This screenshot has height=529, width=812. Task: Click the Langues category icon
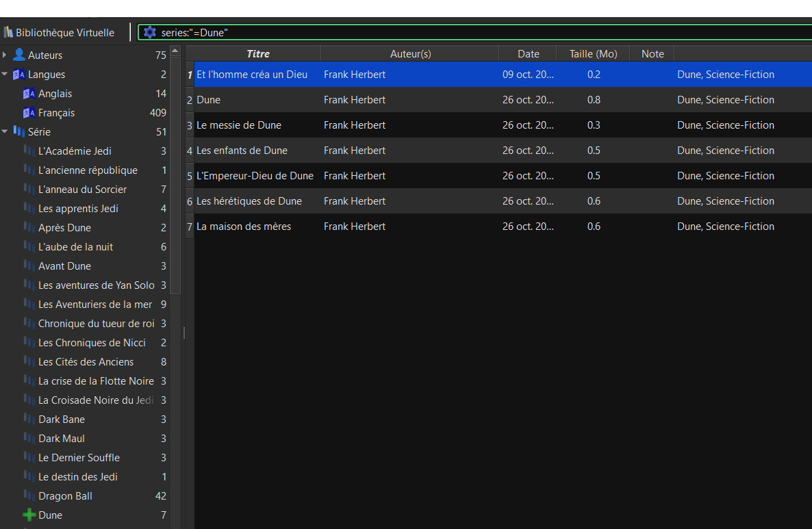click(19, 74)
